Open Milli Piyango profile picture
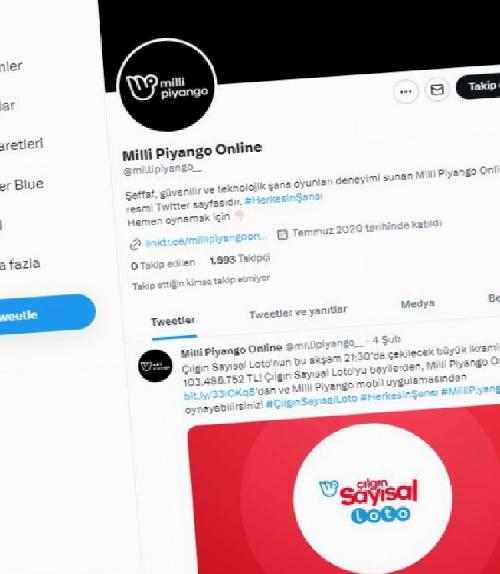Image resolution: width=500 pixels, height=574 pixels. (167, 85)
